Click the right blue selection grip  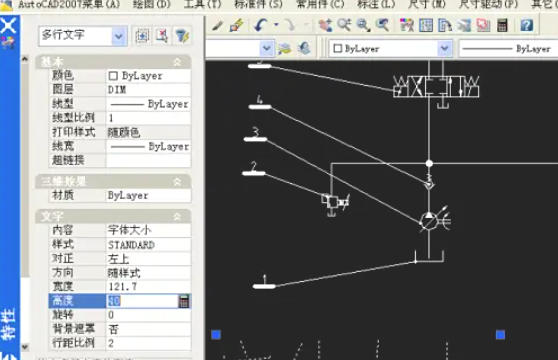pos(500,335)
